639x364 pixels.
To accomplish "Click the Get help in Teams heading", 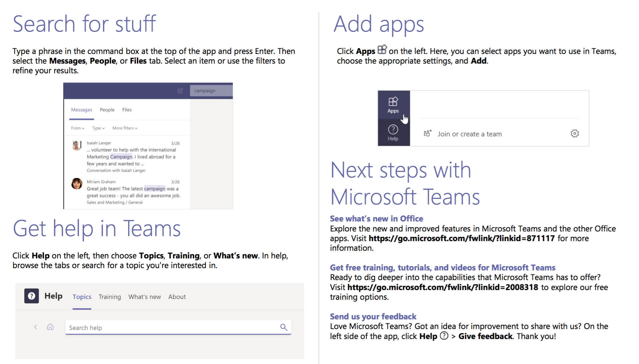I will [97, 228].
